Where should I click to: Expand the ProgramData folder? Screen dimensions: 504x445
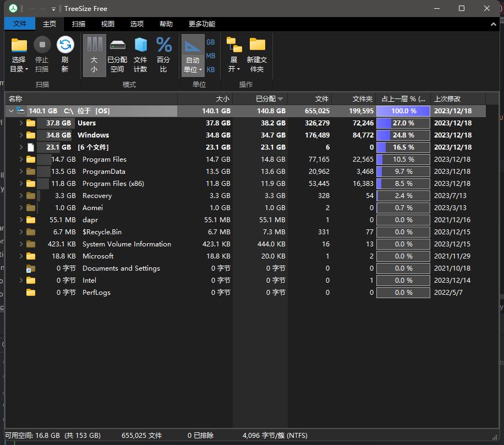[21, 171]
